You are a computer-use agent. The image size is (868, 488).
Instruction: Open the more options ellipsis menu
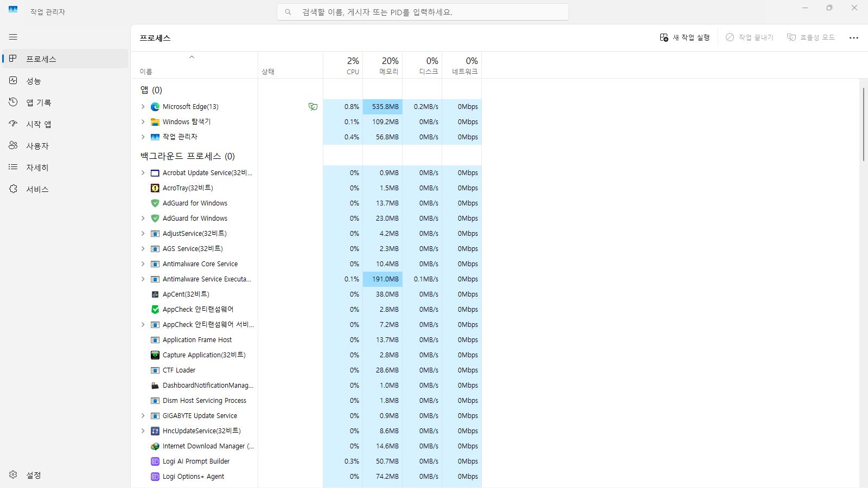pos(853,37)
